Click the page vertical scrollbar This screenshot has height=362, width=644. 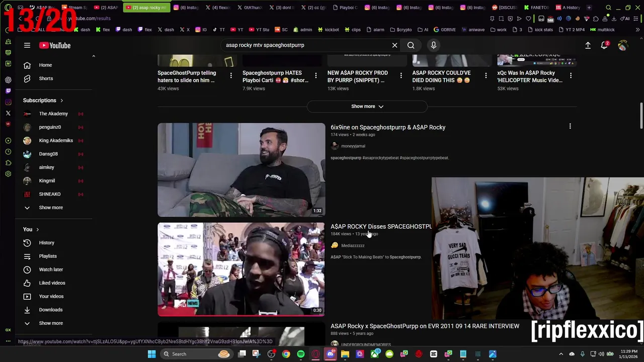pos(641,117)
